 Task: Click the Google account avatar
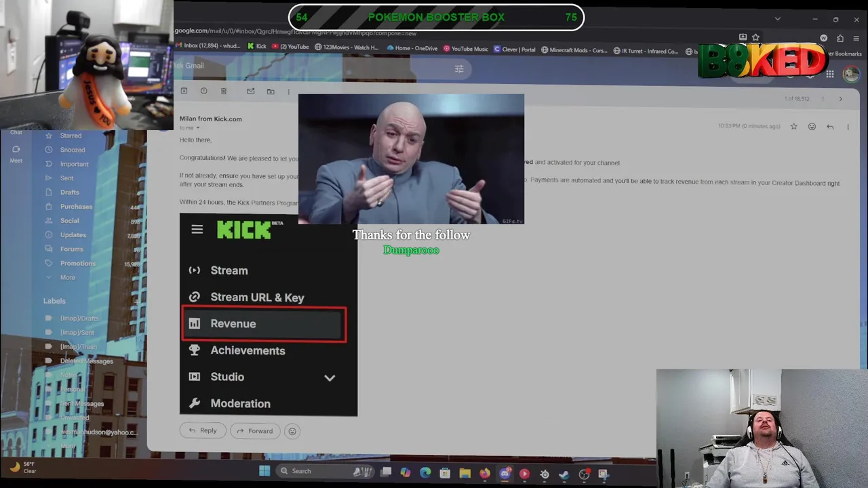pyautogui.click(x=851, y=75)
